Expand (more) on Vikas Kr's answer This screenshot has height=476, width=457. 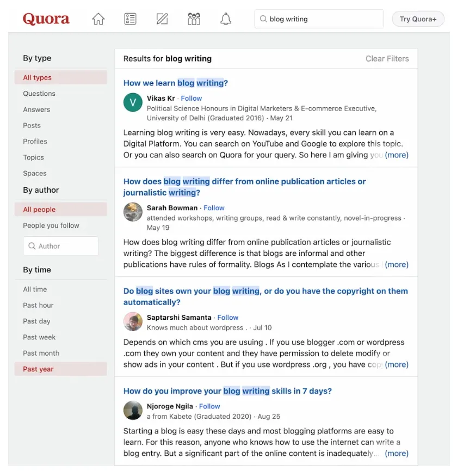point(397,155)
